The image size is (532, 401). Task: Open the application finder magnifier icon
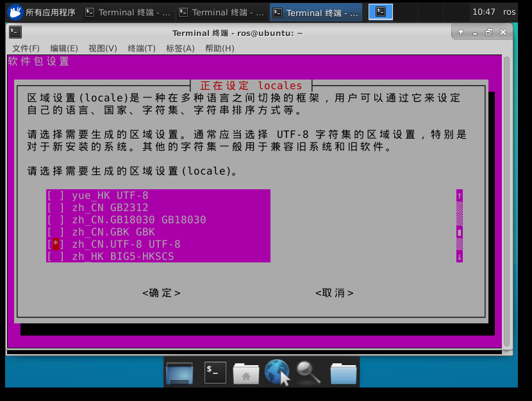click(x=308, y=373)
